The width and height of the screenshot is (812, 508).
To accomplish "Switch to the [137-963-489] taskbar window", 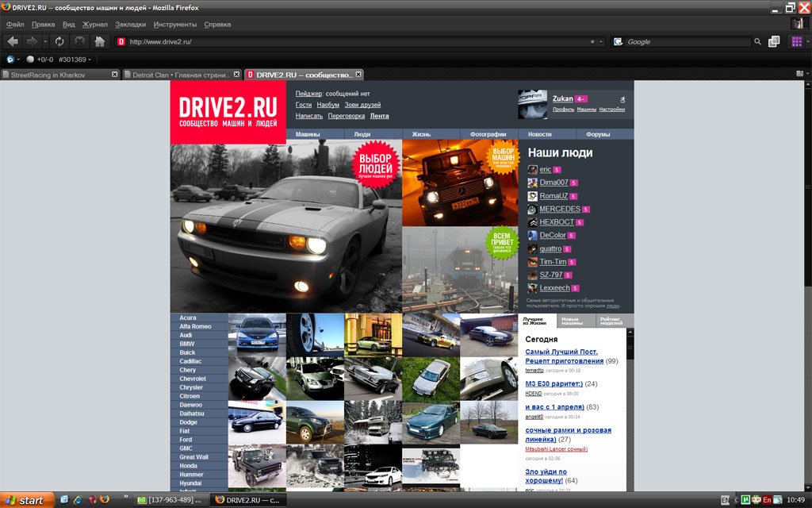I will 170,500.
